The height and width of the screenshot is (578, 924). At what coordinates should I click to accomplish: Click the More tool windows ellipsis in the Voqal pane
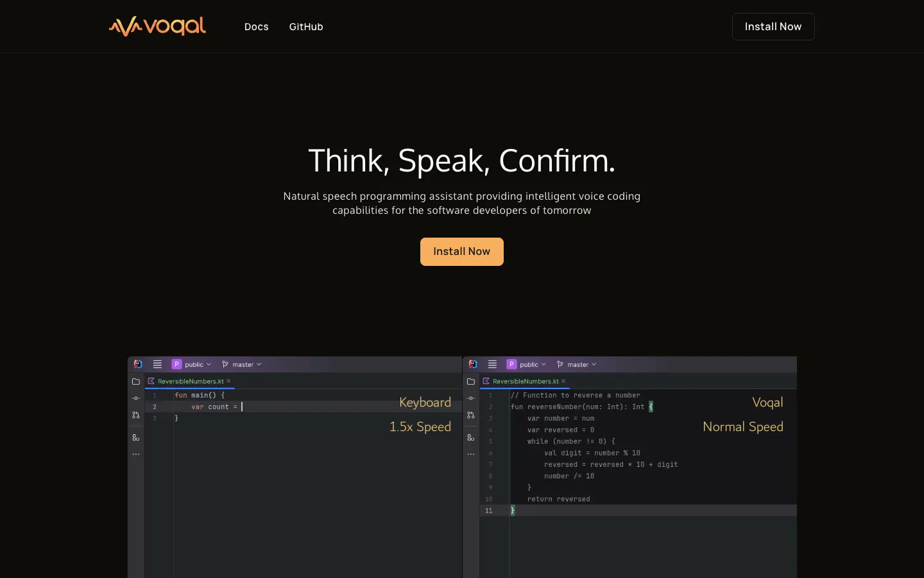(x=471, y=454)
